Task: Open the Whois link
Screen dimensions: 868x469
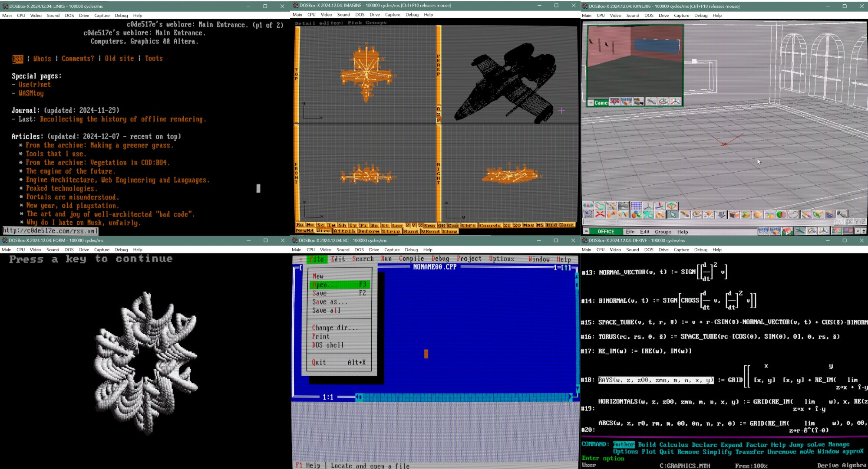Action: [42, 59]
